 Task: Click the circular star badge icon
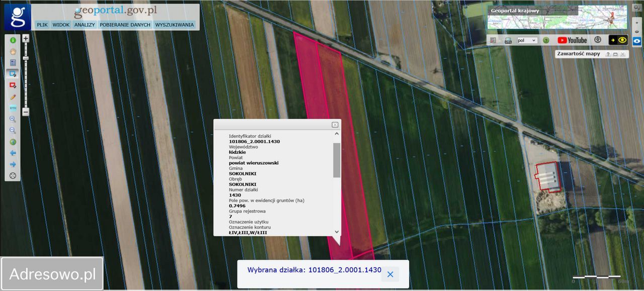598,40
